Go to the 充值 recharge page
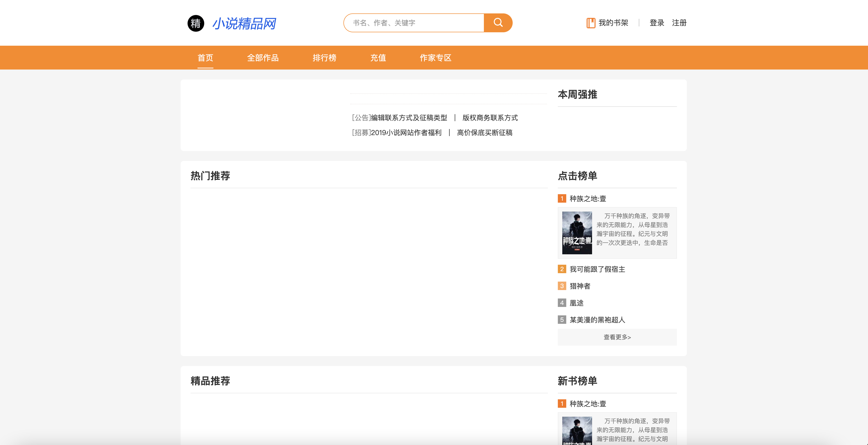This screenshot has height=445, width=868. point(378,58)
